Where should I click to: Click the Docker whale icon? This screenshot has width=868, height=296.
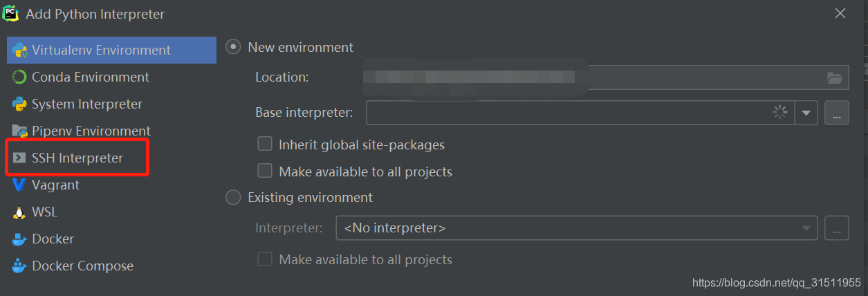pyautogui.click(x=19, y=239)
